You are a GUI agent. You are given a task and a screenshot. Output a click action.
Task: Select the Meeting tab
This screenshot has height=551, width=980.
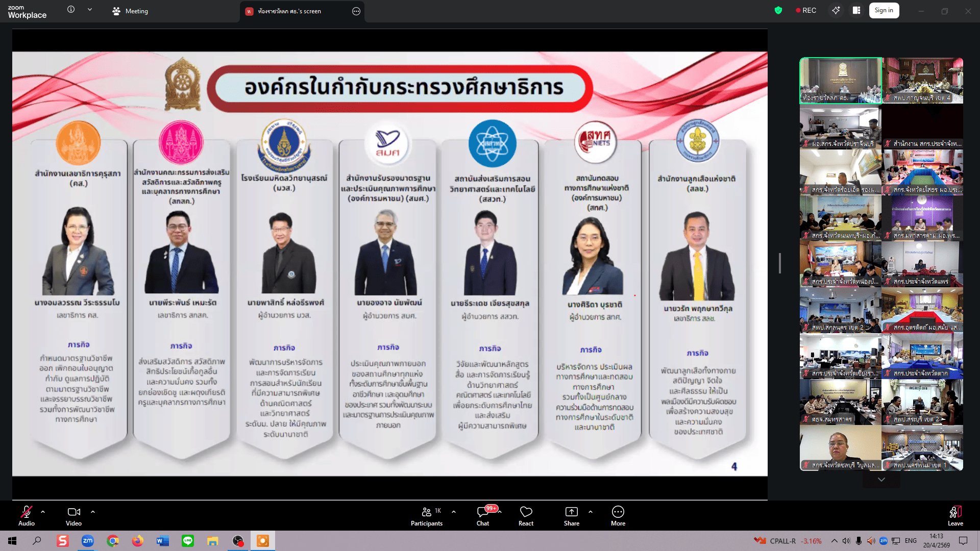(131, 11)
